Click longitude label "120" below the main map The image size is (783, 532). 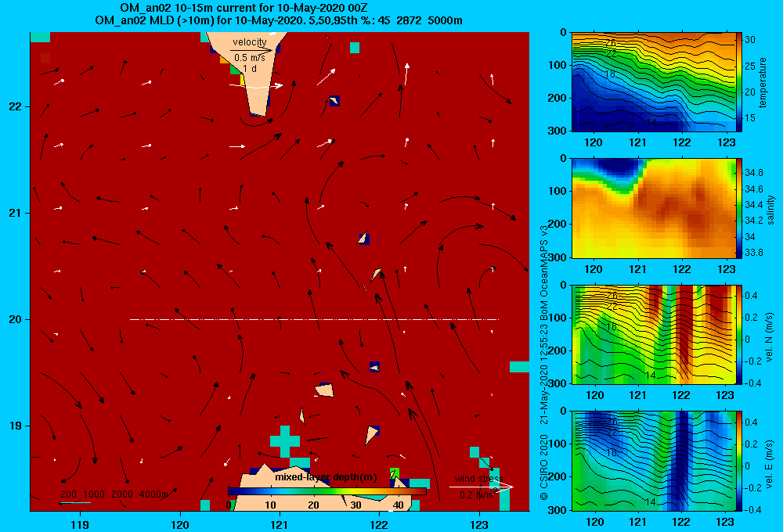[180, 524]
